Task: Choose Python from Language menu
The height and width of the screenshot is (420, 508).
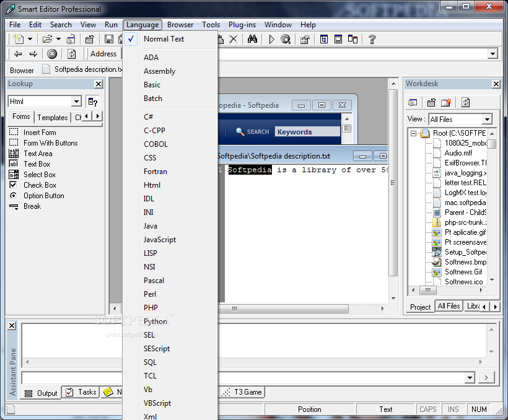Action: (x=170, y=321)
